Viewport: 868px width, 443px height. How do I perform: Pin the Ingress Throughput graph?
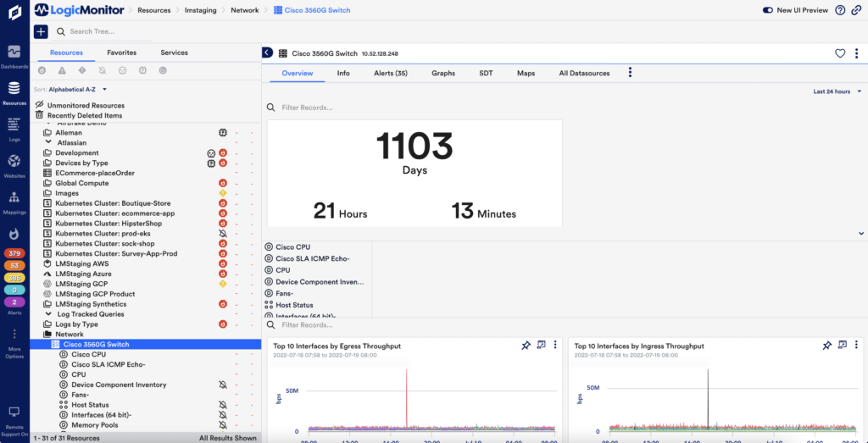[x=827, y=345]
